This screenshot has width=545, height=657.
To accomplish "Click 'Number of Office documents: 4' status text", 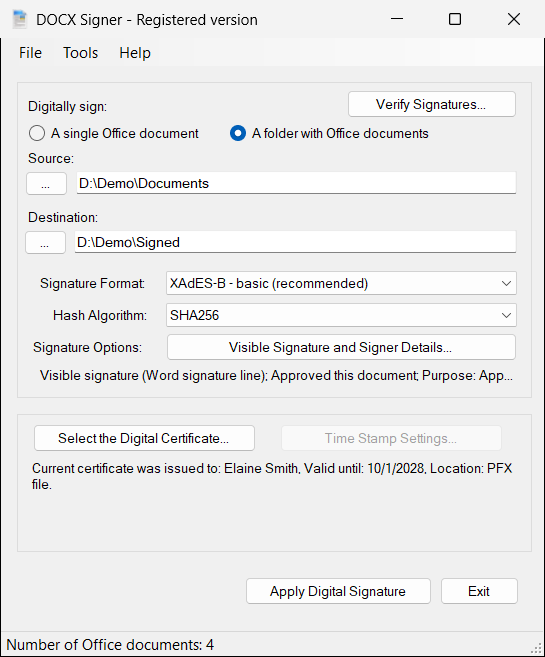I will (110, 644).
